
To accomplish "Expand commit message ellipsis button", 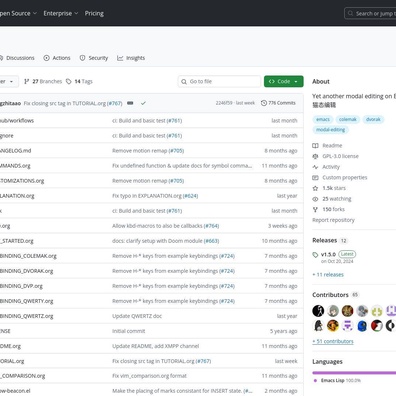I will [x=130, y=103].
